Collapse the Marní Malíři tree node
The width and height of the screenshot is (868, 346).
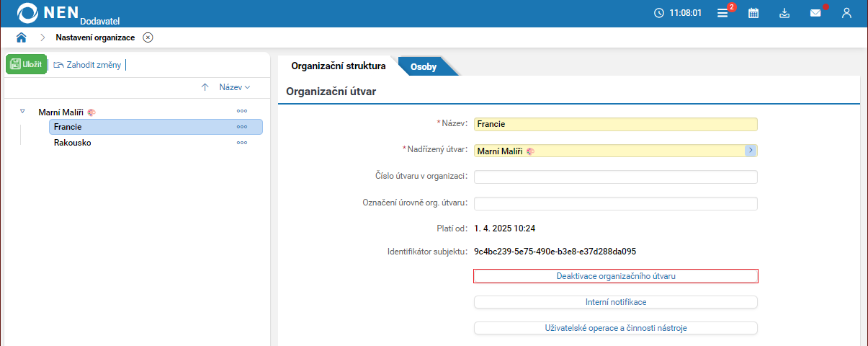[22, 112]
